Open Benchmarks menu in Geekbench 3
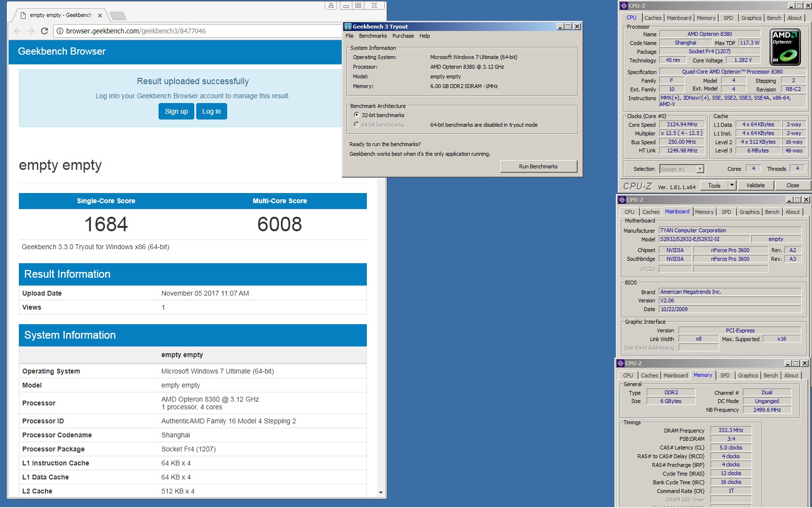 pos(373,36)
